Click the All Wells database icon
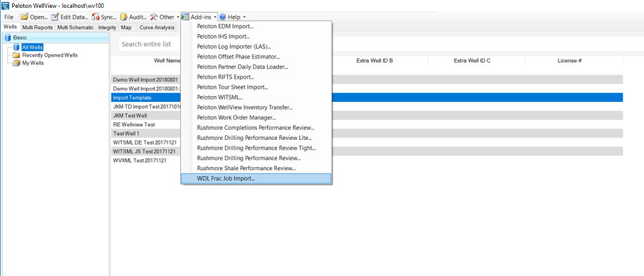The height and width of the screenshot is (276, 644). (x=17, y=47)
